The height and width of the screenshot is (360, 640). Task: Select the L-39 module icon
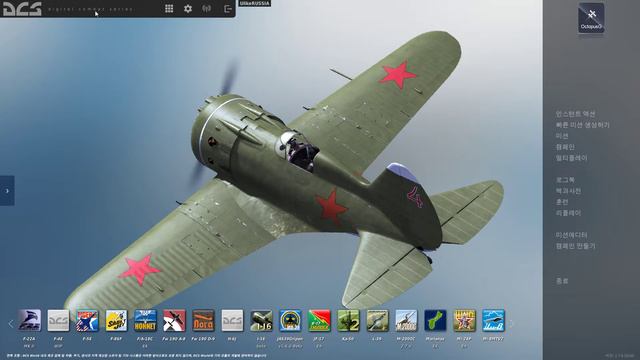coord(377,320)
